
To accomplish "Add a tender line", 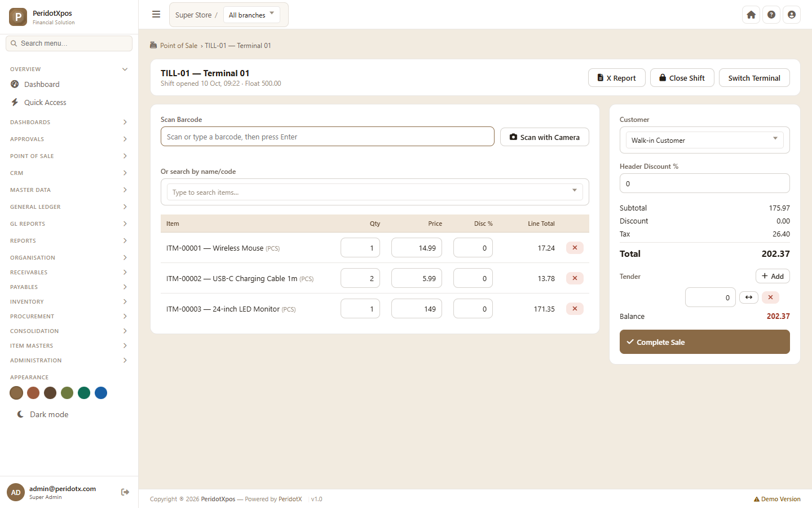I will coord(773,276).
